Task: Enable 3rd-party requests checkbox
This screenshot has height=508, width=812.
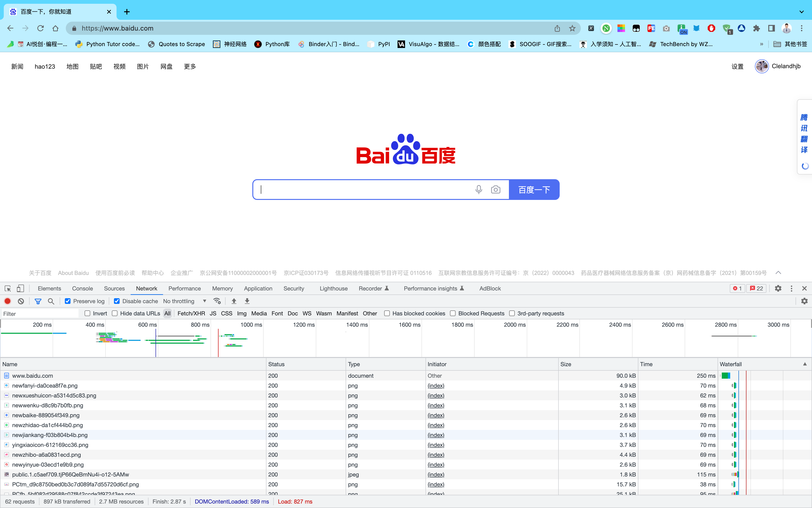Action: click(x=512, y=313)
